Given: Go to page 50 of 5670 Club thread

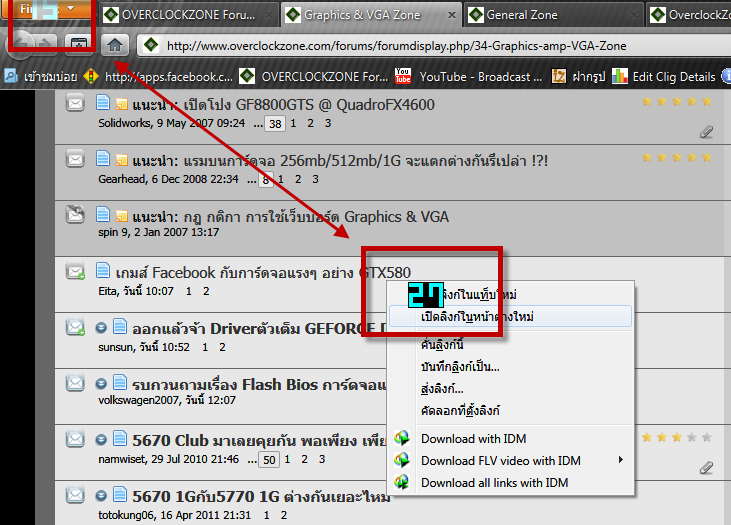Looking at the screenshot, I should coord(269,460).
